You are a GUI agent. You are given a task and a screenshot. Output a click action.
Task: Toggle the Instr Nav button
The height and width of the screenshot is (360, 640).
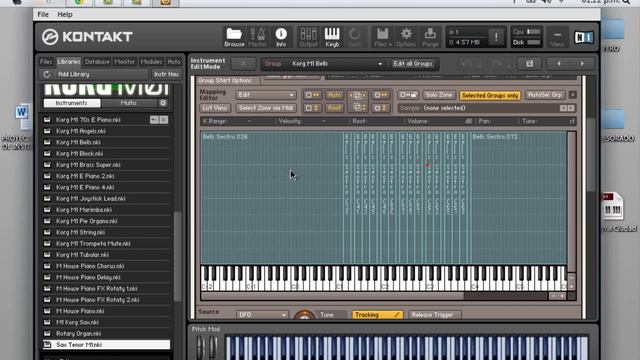[x=167, y=74]
